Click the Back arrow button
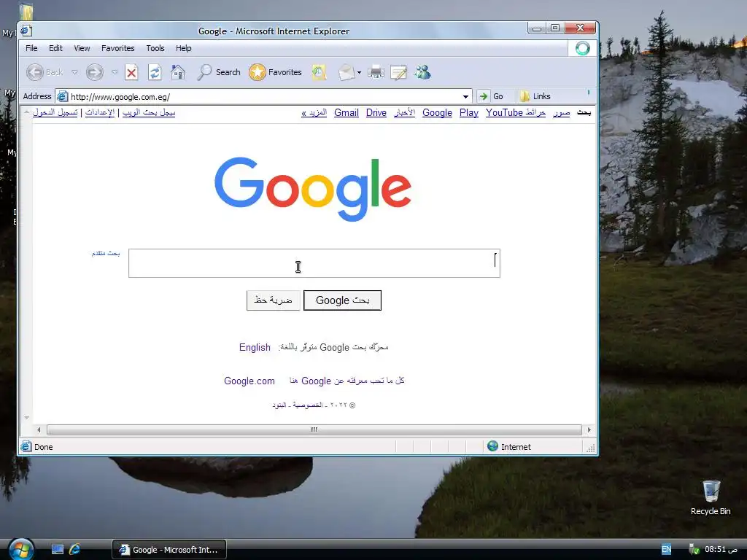The width and height of the screenshot is (747, 560). click(35, 72)
